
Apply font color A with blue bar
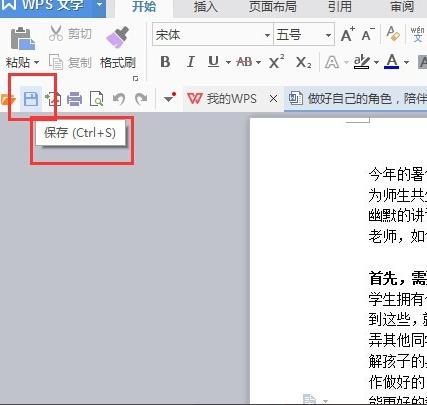point(392,62)
